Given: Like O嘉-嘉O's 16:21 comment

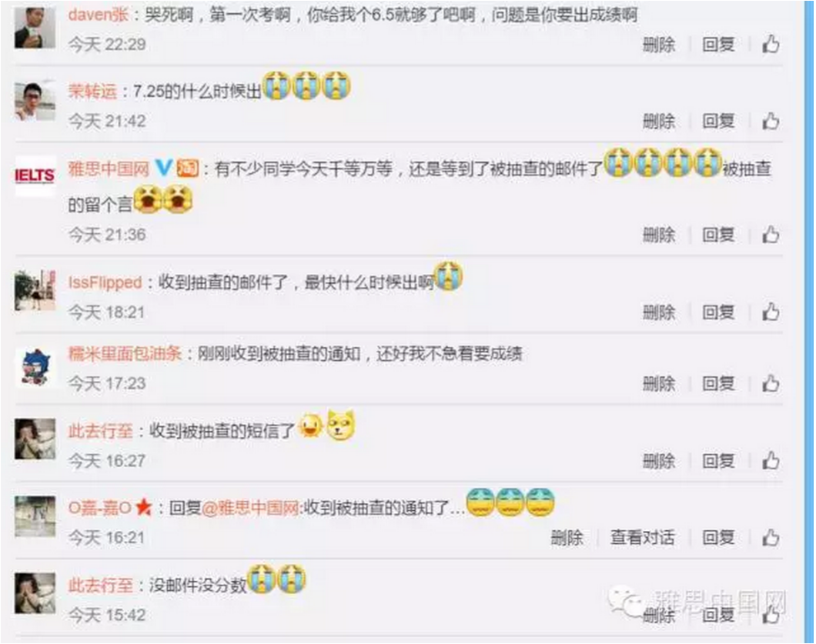Looking at the screenshot, I should [771, 537].
